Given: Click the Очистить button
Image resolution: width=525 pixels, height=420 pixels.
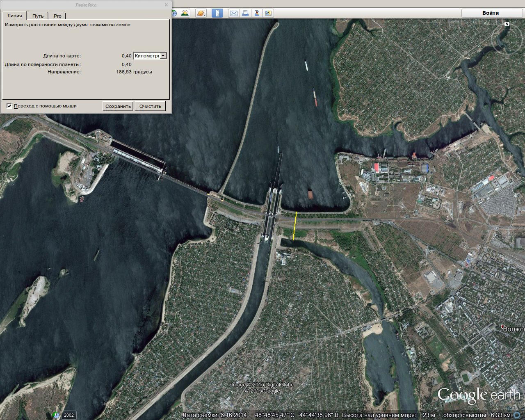Looking at the screenshot, I should click(151, 106).
